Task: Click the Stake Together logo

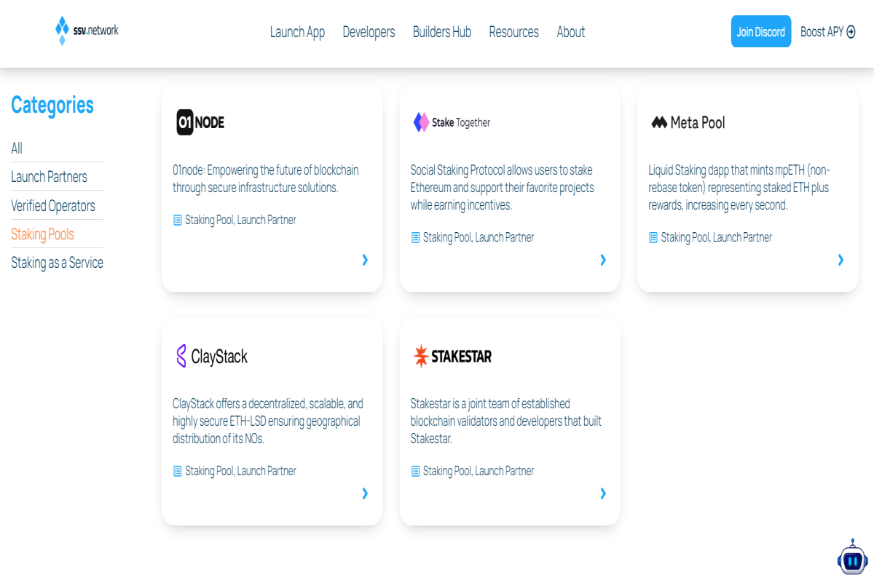Action: tap(452, 122)
